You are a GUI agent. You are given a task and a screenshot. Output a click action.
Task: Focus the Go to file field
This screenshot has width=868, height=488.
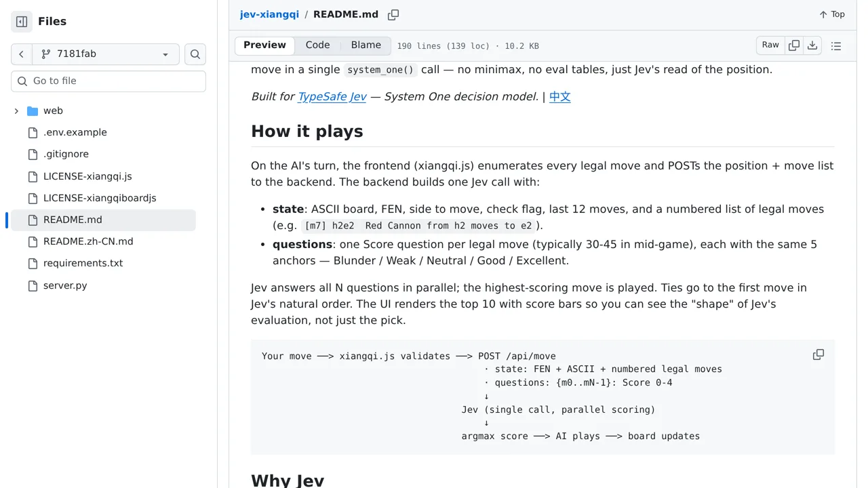tap(108, 81)
